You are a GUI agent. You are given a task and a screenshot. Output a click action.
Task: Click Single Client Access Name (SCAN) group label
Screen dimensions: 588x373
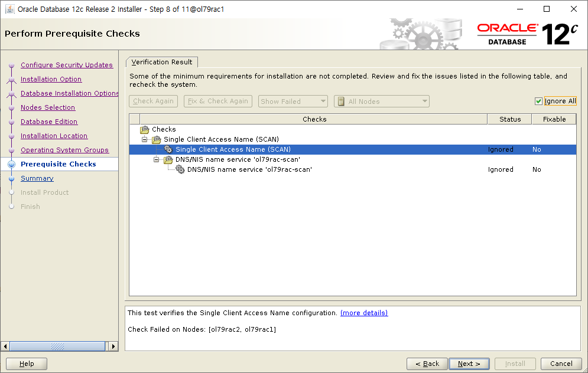(x=221, y=139)
